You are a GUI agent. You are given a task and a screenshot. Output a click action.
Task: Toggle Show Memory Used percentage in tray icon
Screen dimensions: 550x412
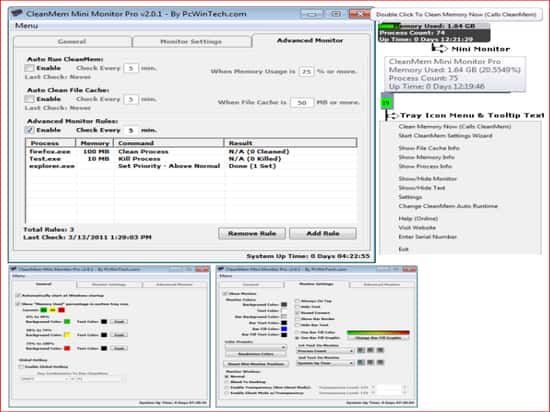(x=18, y=304)
